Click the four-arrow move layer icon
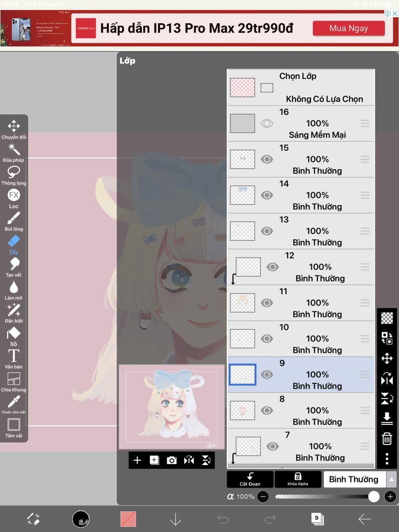The width and height of the screenshot is (399, 532). click(x=387, y=358)
